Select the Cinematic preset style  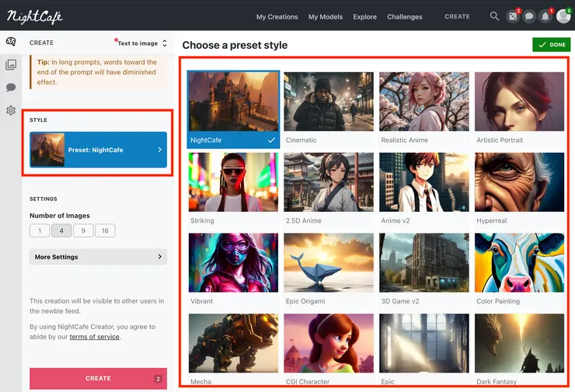(329, 109)
